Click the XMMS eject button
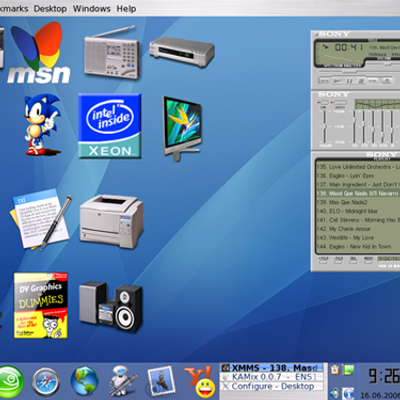The height and width of the screenshot is (400, 400). [x=387, y=81]
